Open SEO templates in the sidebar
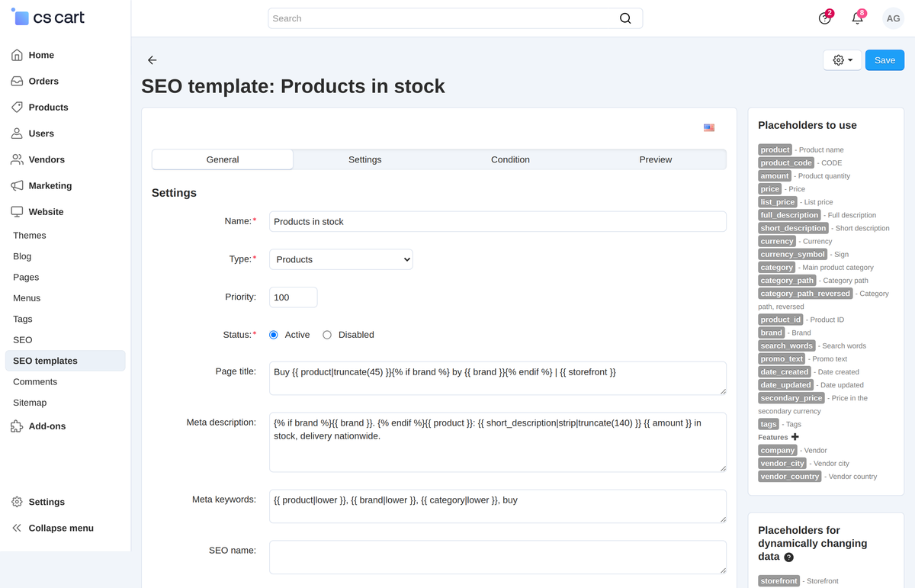Viewport: 915px width, 588px height. [x=65, y=361]
